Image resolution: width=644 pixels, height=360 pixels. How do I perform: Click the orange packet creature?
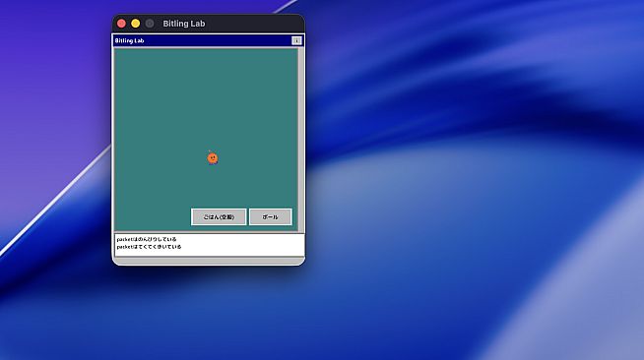point(213,157)
